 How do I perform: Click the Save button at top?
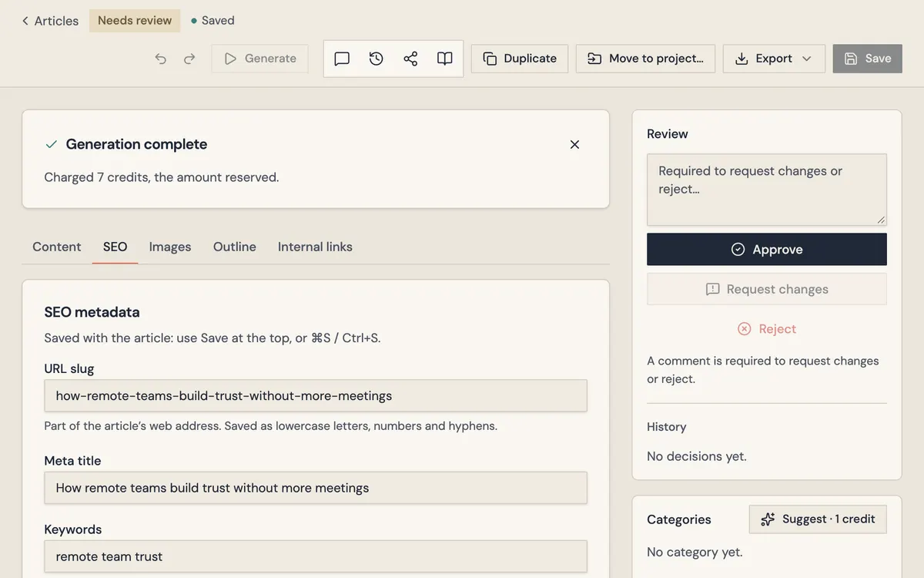pos(868,59)
